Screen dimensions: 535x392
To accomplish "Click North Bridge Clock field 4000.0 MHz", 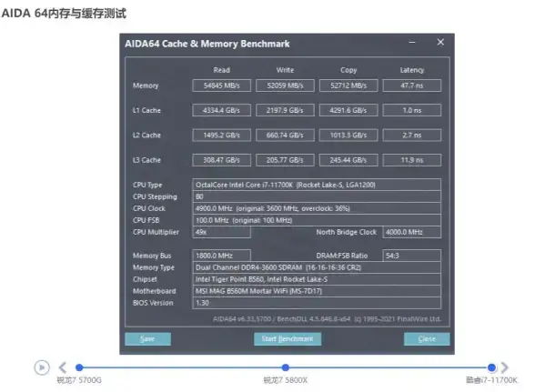I will pyautogui.click(x=412, y=232).
